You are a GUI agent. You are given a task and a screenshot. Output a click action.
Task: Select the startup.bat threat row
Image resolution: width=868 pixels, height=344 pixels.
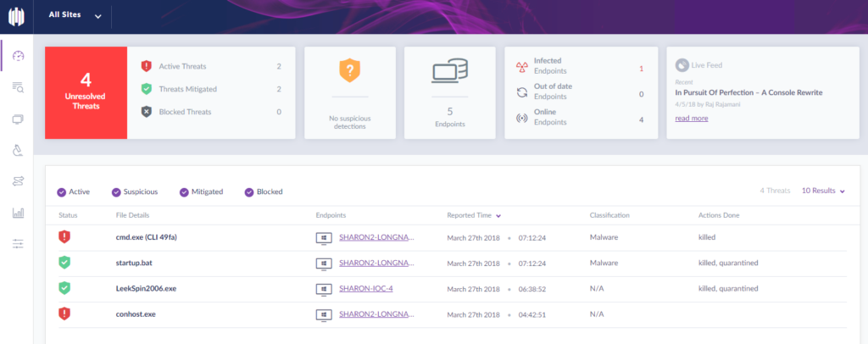pyautogui.click(x=134, y=263)
